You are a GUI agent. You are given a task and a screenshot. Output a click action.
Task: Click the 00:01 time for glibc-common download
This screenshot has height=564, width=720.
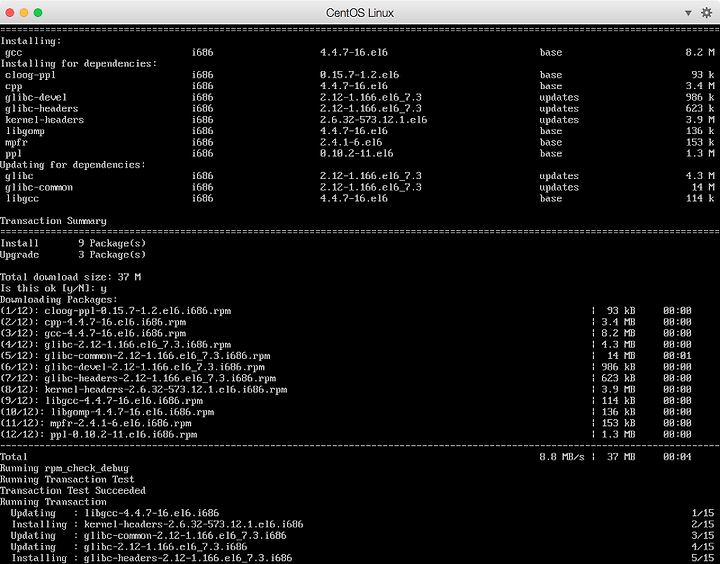pos(677,356)
